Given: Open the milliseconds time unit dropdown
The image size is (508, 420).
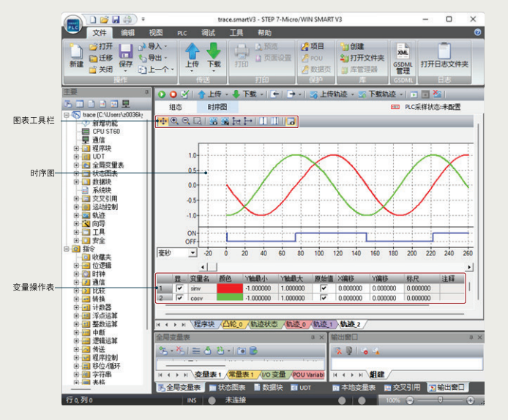Looking at the screenshot, I should point(193,252).
